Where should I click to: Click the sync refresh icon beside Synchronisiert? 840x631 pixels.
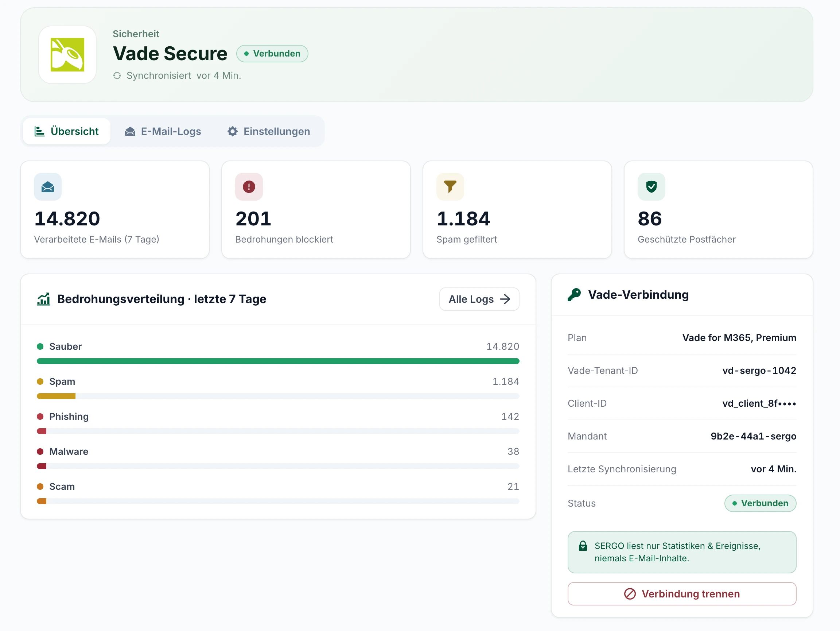point(117,76)
